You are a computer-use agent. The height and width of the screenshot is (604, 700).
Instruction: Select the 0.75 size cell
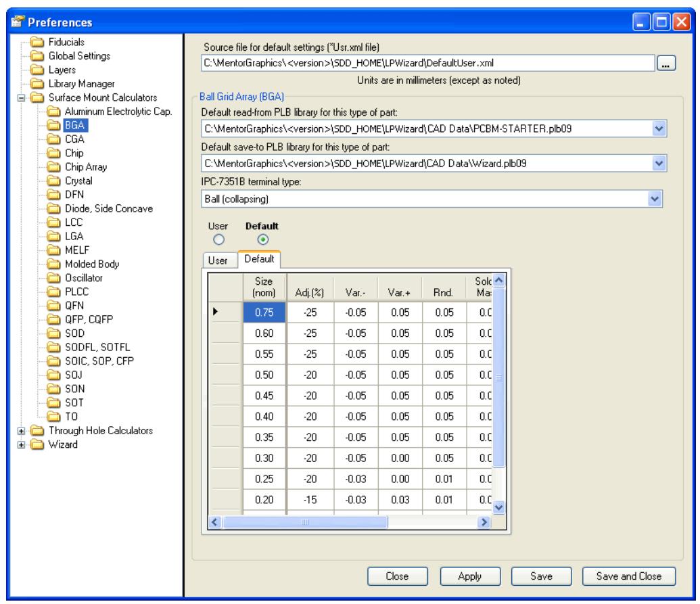tap(264, 312)
